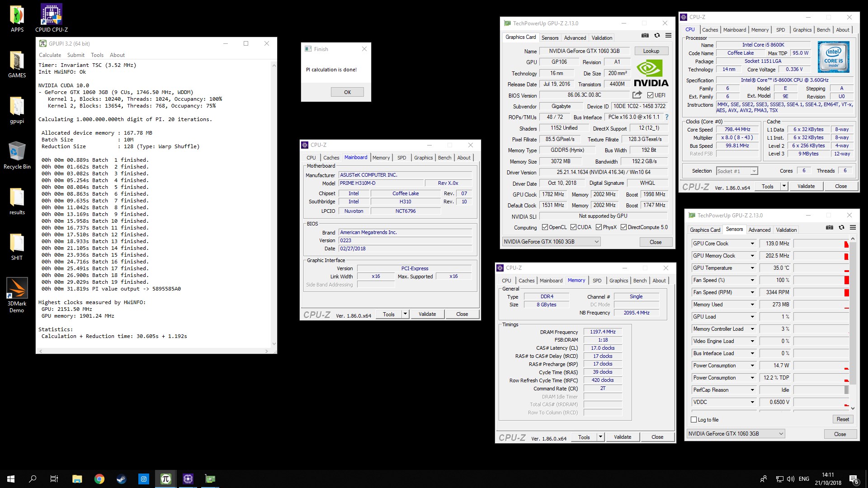Switch to Sensors tab in GPU-Z Graphics Card window
The width and height of the screenshot is (868, 488).
[550, 38]
